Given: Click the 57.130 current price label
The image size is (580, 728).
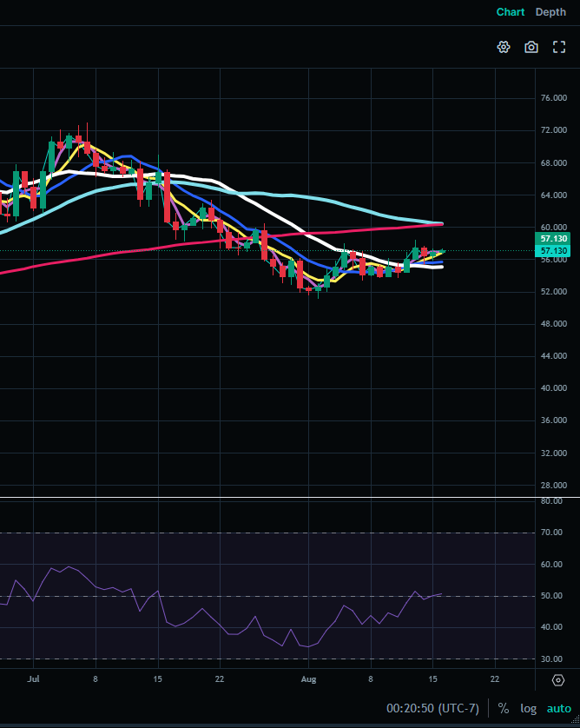Looking at the screenshot, I should [552, 251].
